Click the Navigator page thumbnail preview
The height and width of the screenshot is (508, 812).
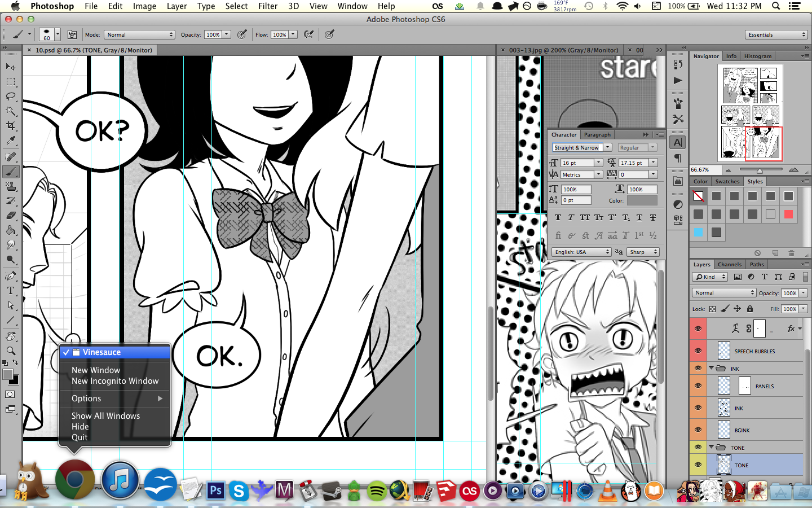point(751,113)
